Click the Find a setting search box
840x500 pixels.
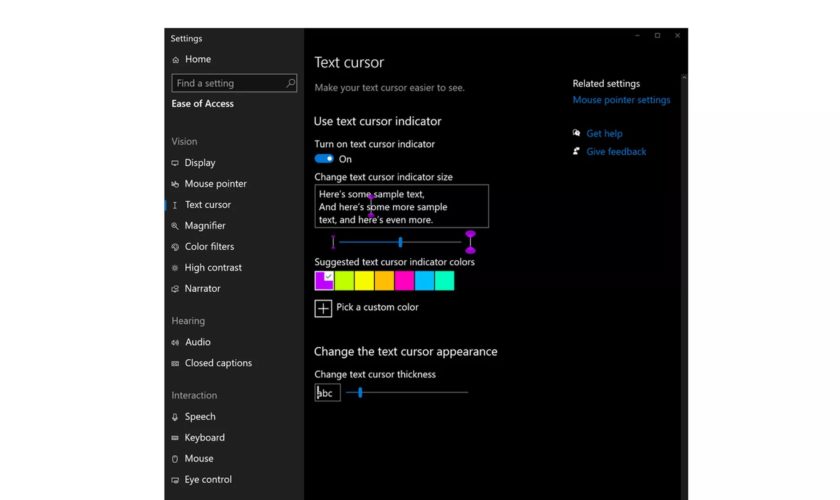click(x=228, y=84)
